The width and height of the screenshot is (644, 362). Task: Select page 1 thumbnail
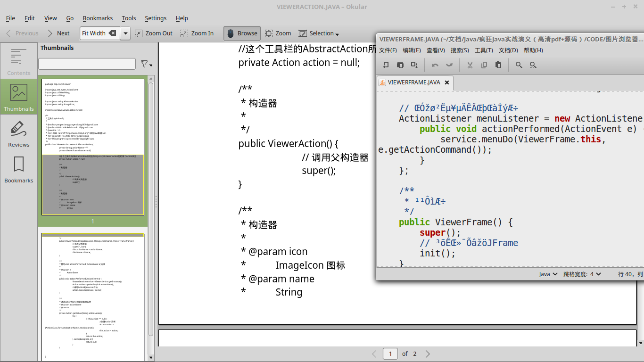coord(93,147)
